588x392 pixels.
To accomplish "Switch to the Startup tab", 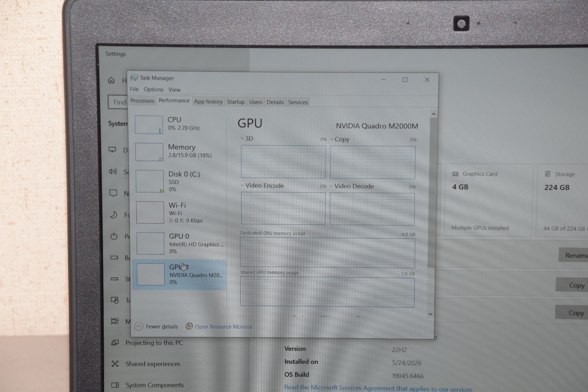I will [236, 102].
